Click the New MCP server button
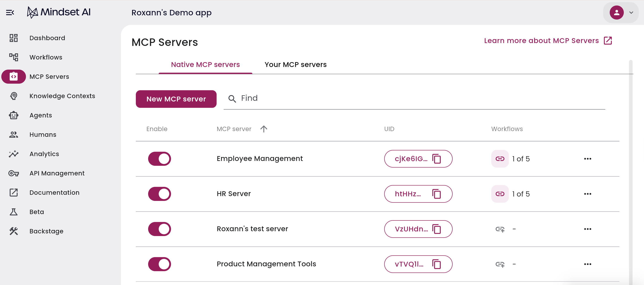644x285 pixels. [x=176, y=99]
